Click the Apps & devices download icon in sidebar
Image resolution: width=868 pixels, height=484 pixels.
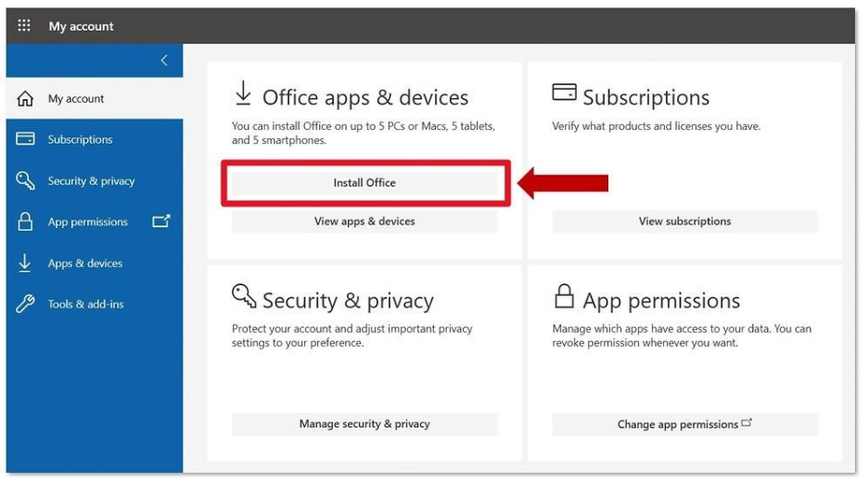pyautogui.click(x=25, y=263)
